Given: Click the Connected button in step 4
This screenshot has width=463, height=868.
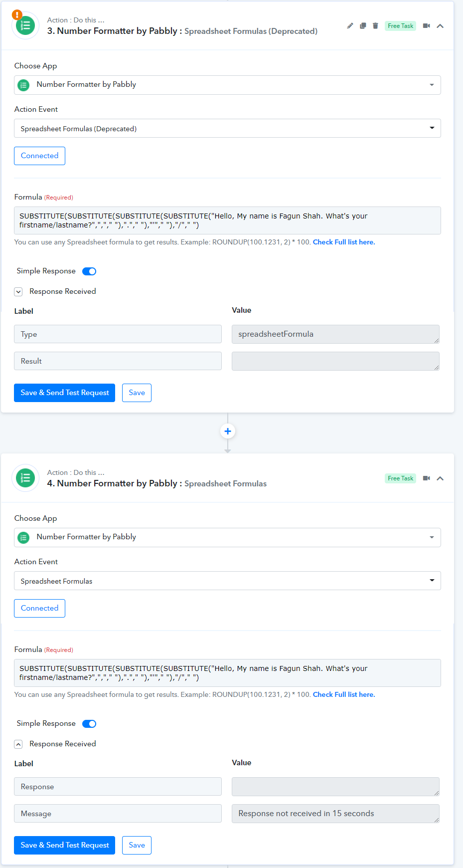Looking at the screenshot, I should pos(39,608).
